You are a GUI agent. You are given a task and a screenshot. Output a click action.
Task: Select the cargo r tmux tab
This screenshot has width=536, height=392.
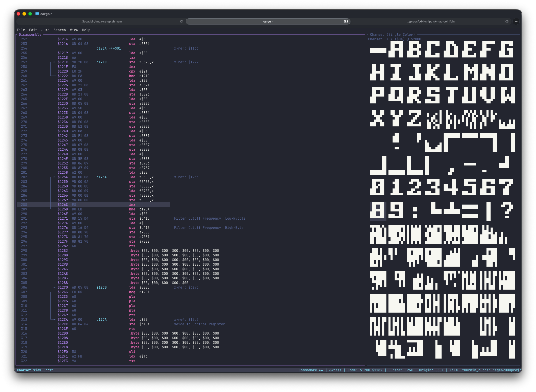[267, 21]
